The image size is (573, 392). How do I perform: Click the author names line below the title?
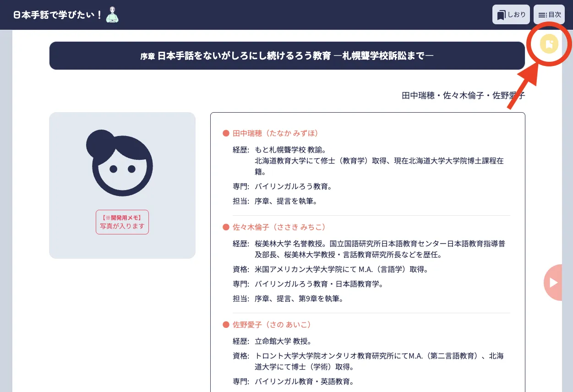pos(463,96)
